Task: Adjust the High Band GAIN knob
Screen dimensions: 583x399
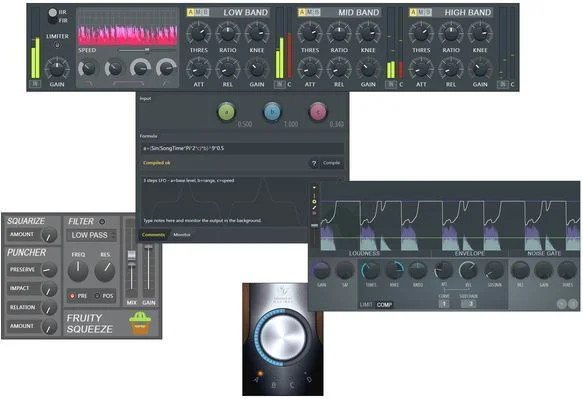Action: point(480,68)
